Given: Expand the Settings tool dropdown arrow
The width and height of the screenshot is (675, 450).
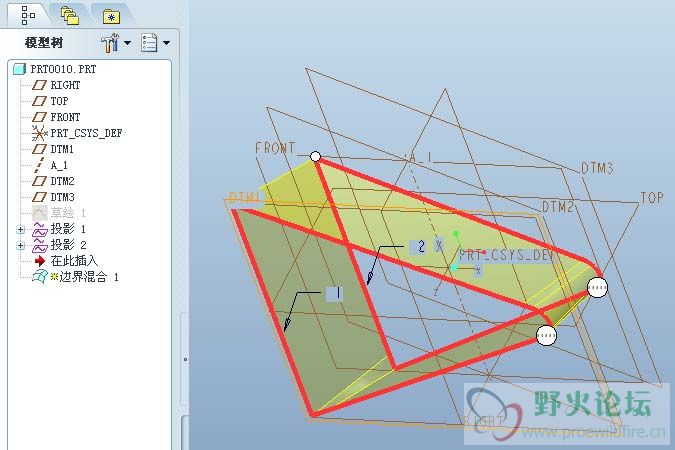Looking at the screenshot, I should [x=127, y=43].
